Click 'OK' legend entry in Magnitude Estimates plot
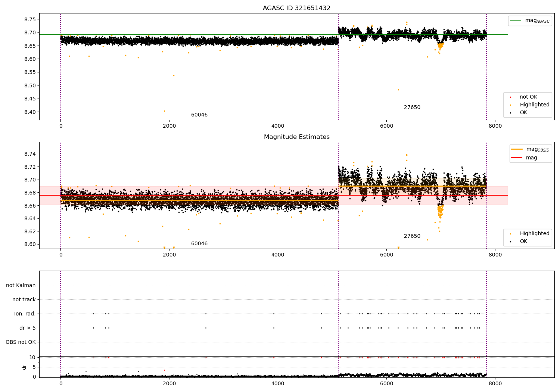 coord(519,242)
